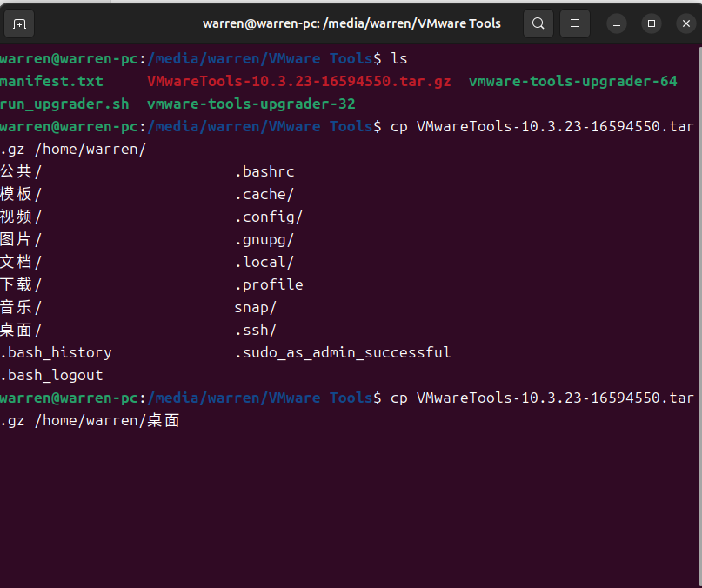The width and height of the screenshot is (702, 588).
Task: Select vmware-tools-upgrader-64 in the listing
Action: point(572,82)
